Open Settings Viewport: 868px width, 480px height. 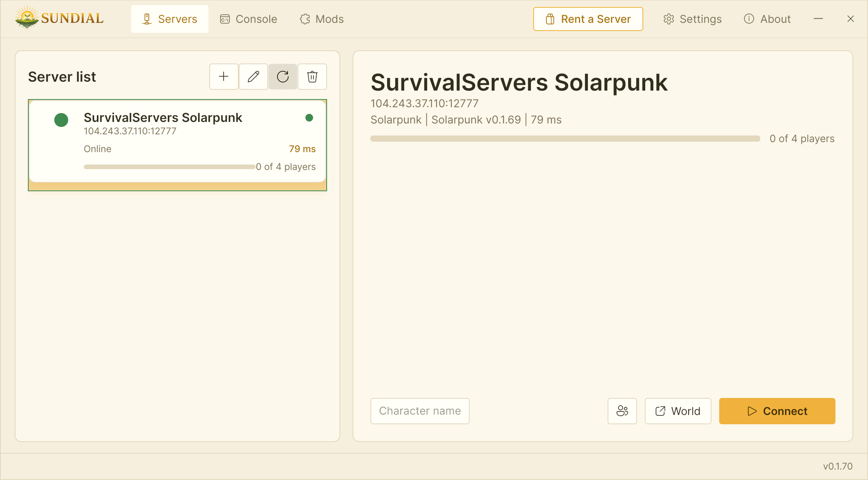[692, 19]
